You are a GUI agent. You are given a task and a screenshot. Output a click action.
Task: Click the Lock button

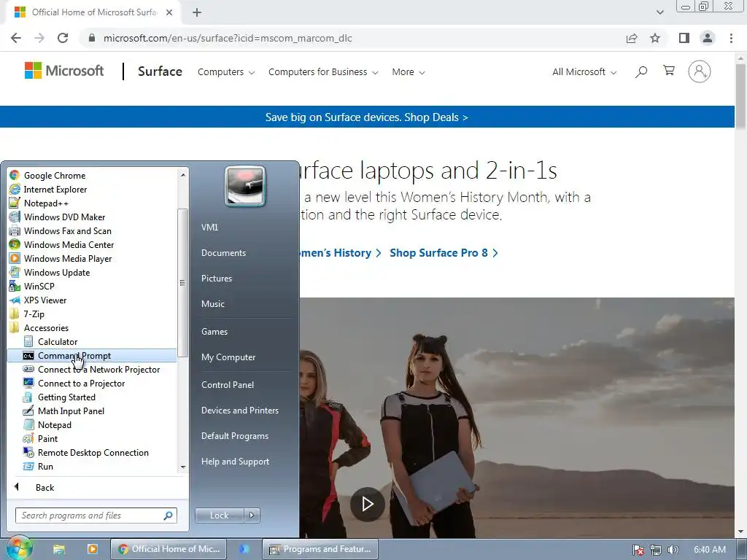(219, 516)
